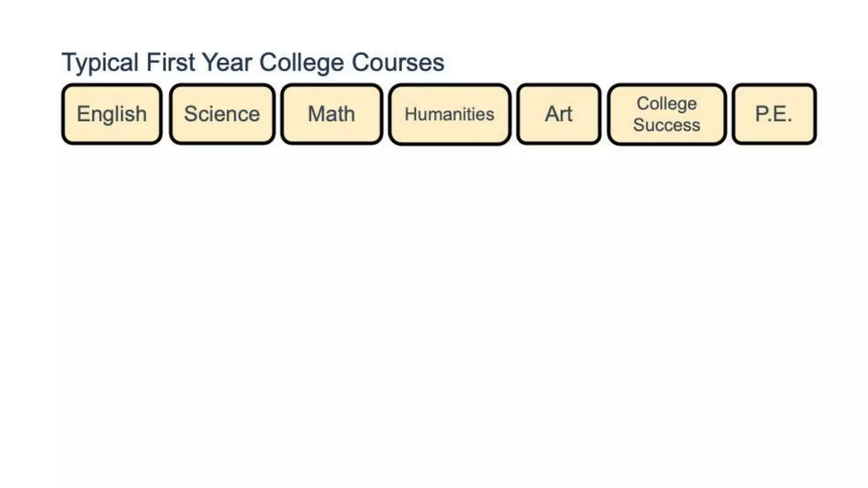This screenshot has width=868, height=488.
Task: Click the "Math" text label
Action: pyautogui.click(x=331, y=114)
